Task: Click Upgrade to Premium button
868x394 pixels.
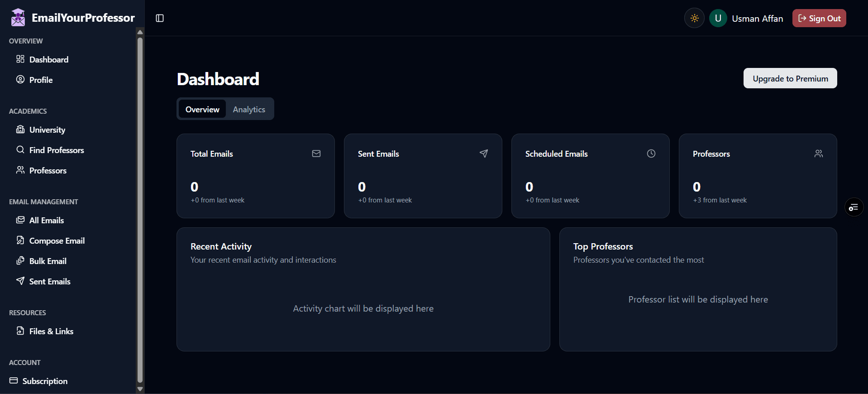Action: coord(790,78)
